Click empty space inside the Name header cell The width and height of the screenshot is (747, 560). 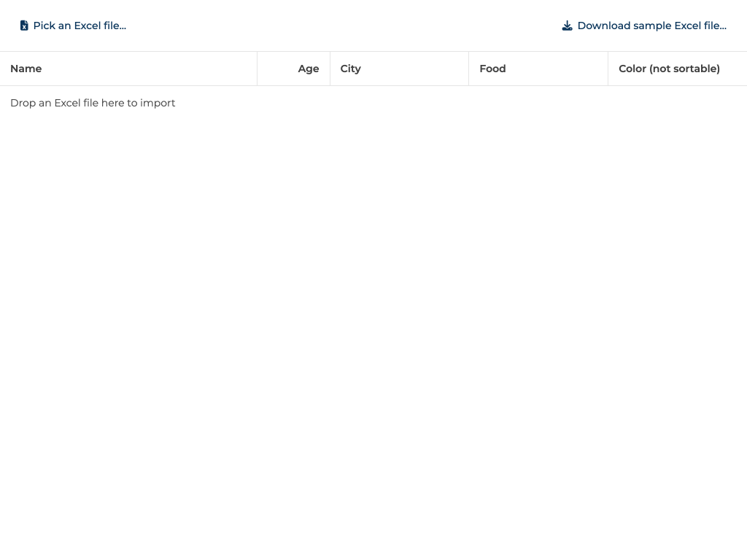pos(146,69)
